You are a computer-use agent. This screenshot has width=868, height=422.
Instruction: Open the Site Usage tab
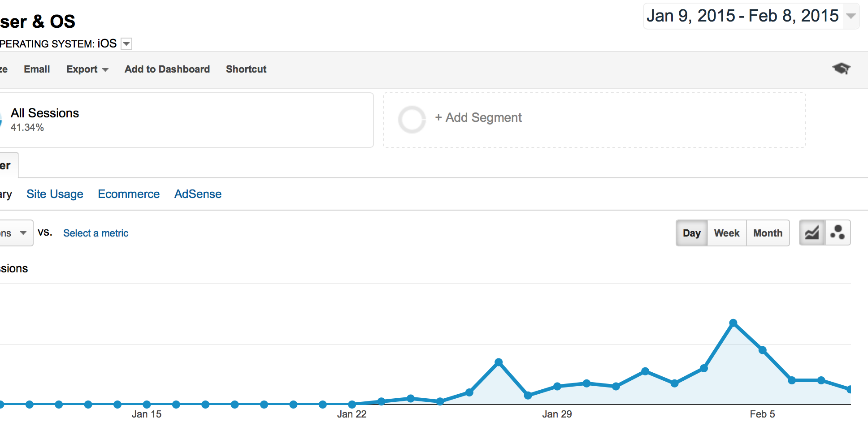pos(55,194)
